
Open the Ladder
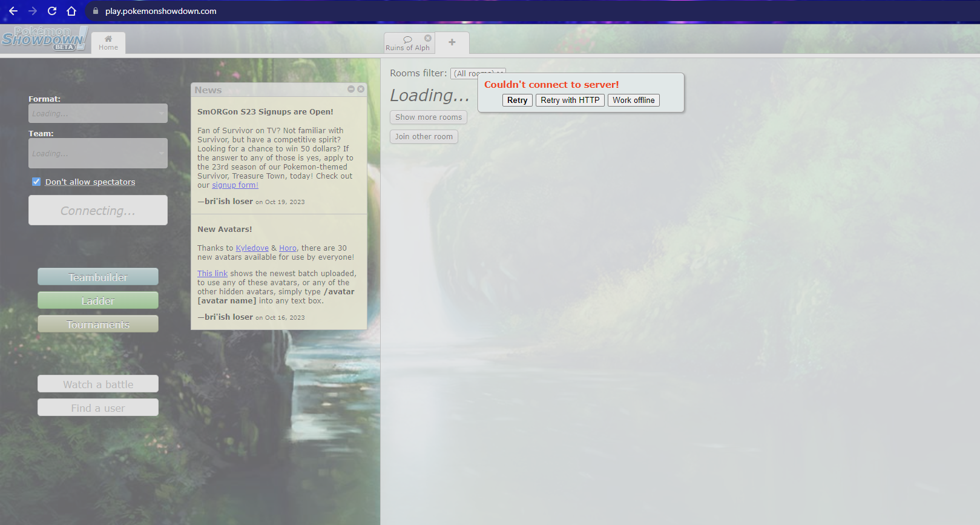[x=98, y=300]
